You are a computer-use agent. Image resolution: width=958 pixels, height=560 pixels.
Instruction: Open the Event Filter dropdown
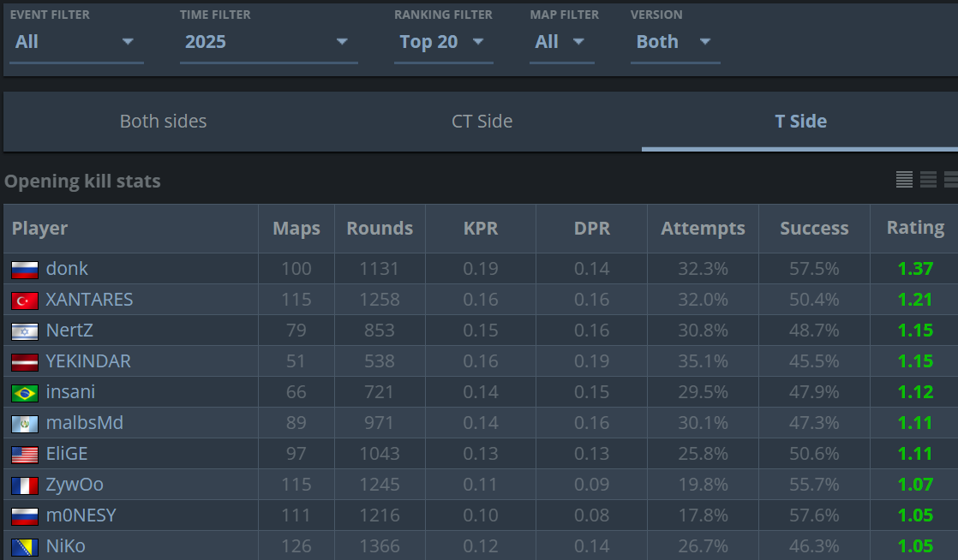coord(76,42)
